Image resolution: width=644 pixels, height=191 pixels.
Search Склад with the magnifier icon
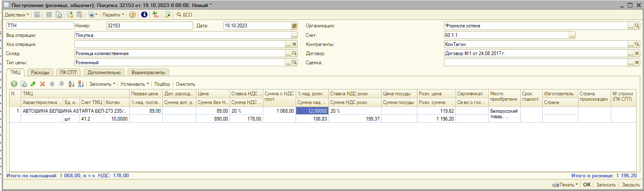(x=294, y=53)
